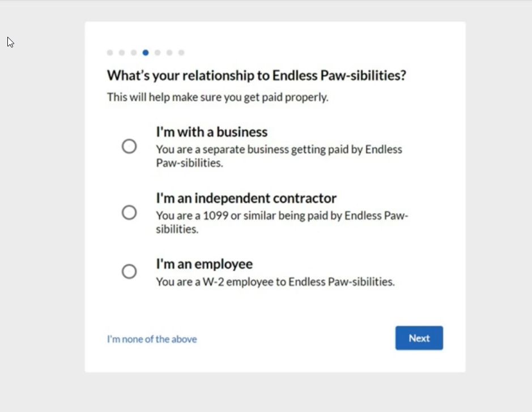Click the "I'm an independent contractor" label

tap(246, 198)
